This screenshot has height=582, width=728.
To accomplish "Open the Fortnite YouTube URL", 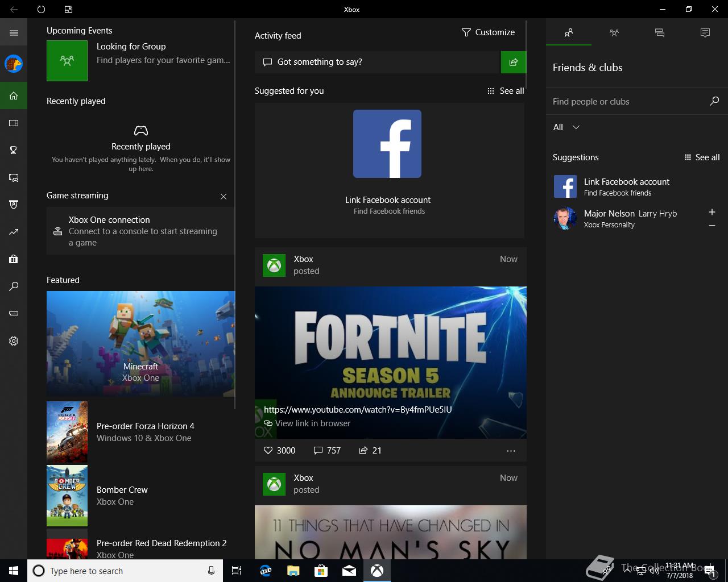I will [358, 409].
